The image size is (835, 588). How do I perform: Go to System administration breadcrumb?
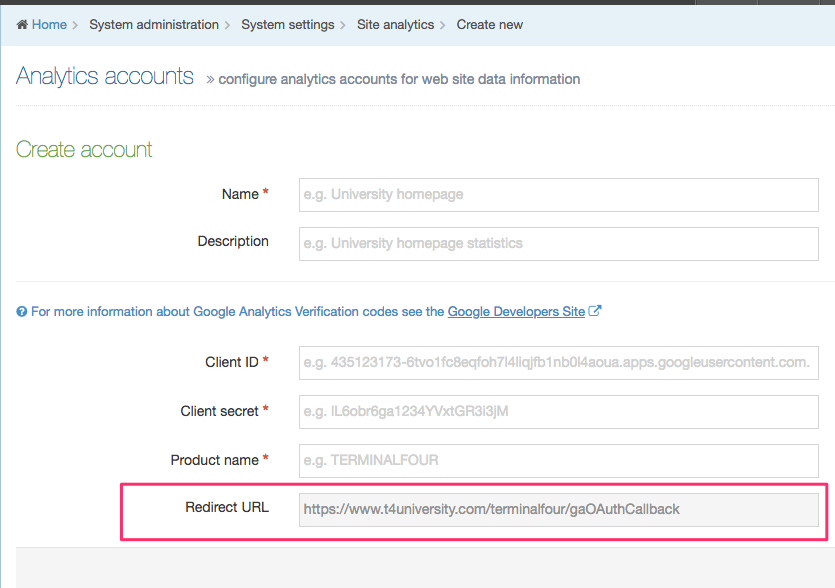coord(153,25)
